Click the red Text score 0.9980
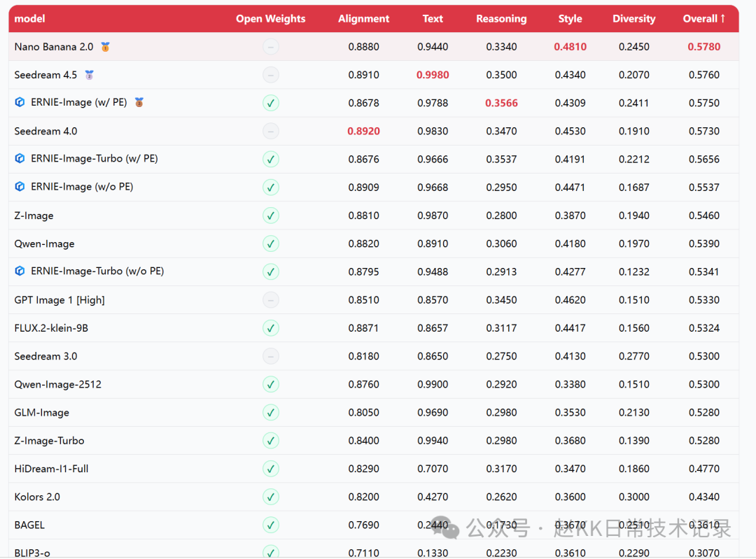The width and height of the screenshot is (756, 559). [433, 75]
